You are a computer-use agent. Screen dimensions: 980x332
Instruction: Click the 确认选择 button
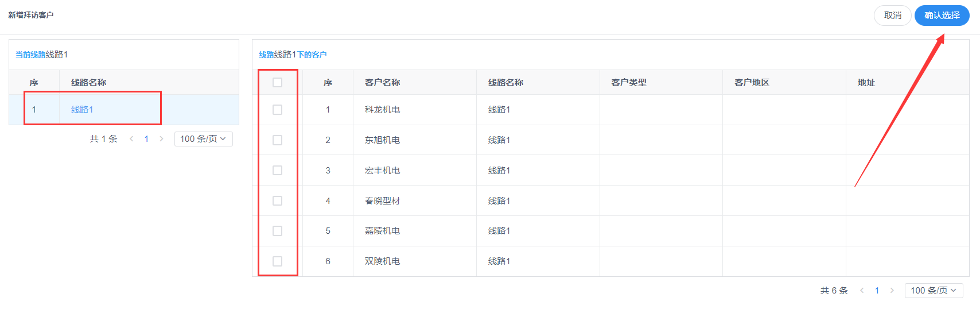942,16
